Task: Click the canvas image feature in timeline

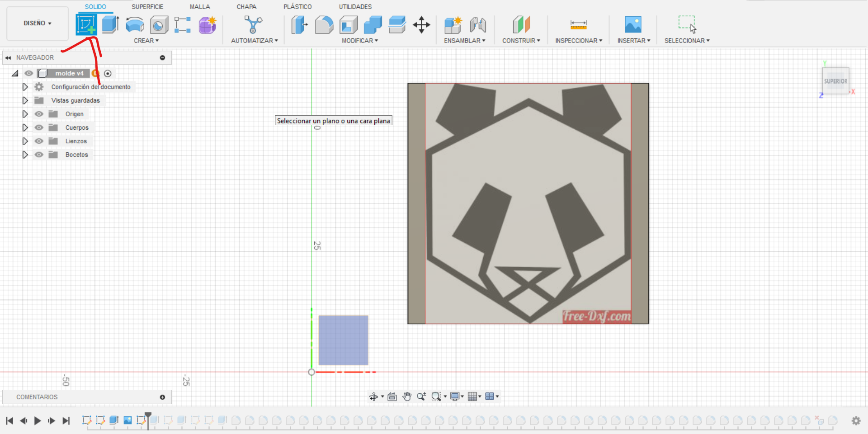Action: 127,420
